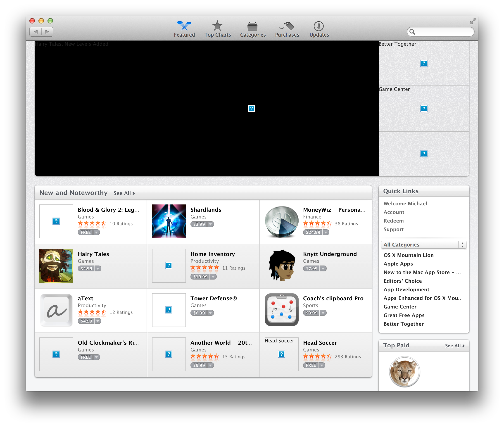The width and height of the screenshot is (504, 427).
Task: Open the MoneyWiz app icon
Action: [281, 221]
